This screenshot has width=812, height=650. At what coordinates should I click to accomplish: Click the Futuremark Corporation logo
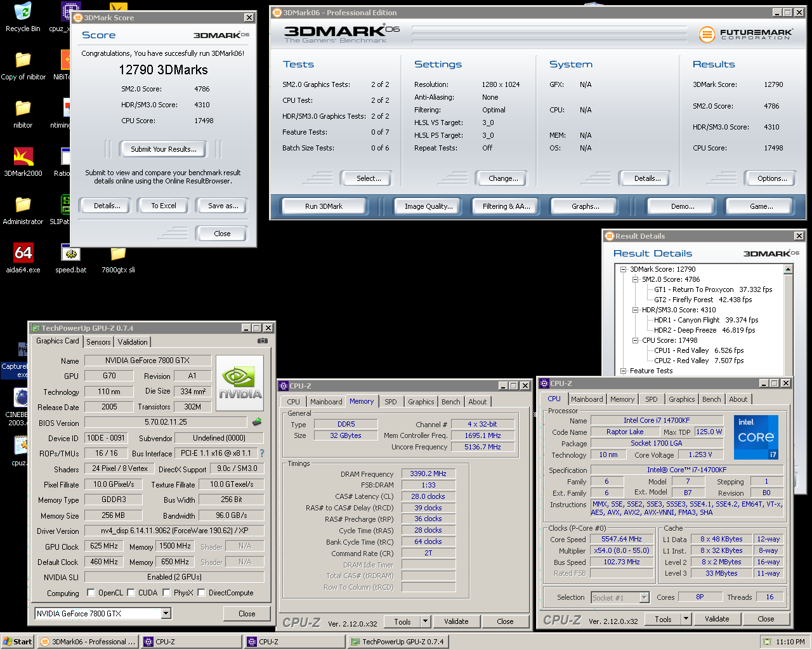(x=745, y=34)
